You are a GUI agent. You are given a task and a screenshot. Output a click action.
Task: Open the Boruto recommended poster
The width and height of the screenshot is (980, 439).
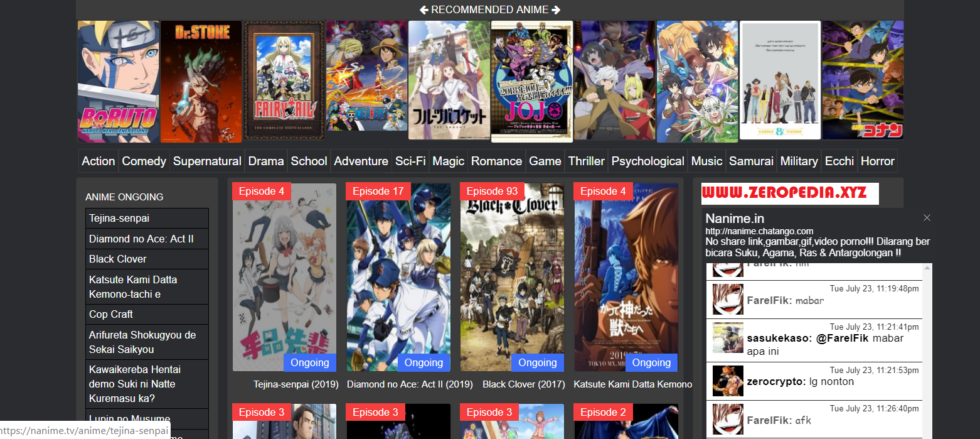[x=119, y=82]
